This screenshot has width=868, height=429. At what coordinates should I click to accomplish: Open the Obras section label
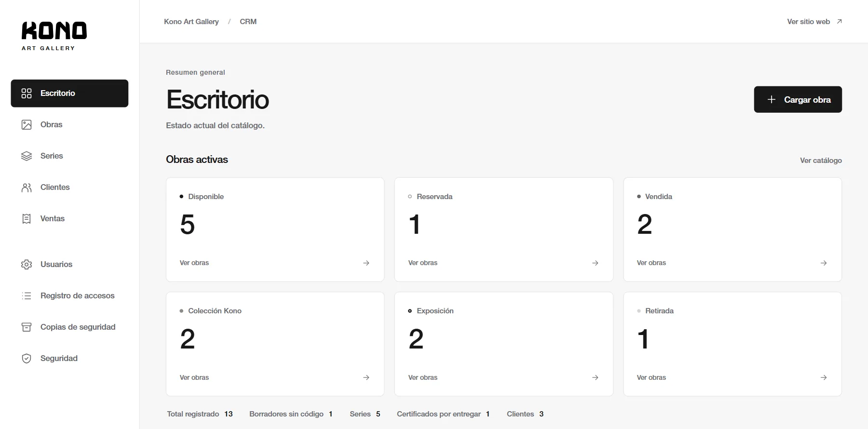tap(52, 125)
